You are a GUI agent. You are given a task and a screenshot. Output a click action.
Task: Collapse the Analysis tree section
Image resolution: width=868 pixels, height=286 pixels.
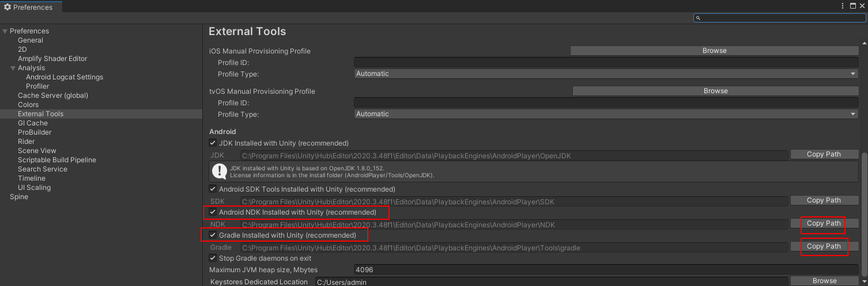(13, 68)
